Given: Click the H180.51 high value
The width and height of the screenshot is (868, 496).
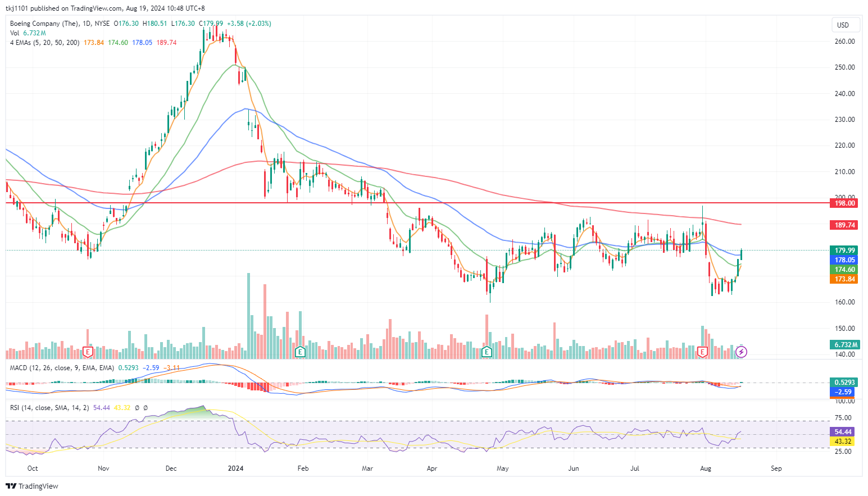Looking at the screenshot, I should click(154, 24).
